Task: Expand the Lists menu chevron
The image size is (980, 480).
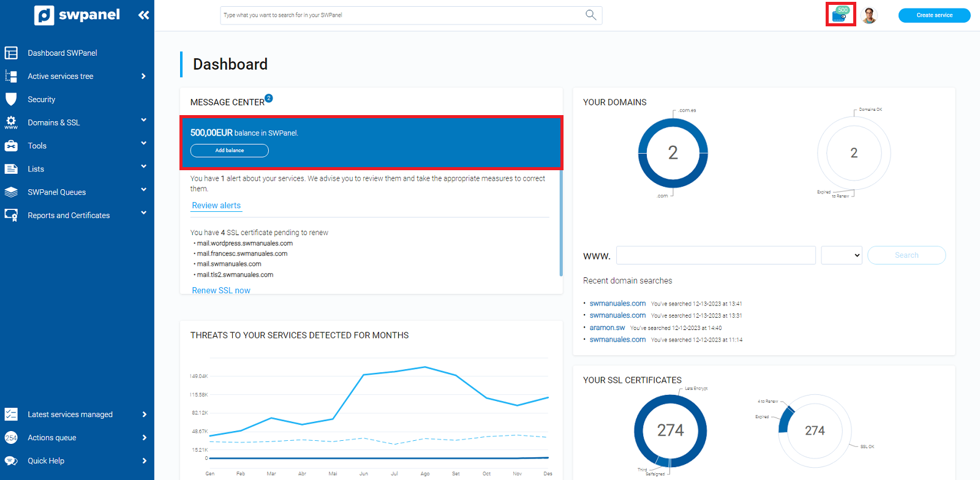Action: pyautogui.click(x=143, y=167)
